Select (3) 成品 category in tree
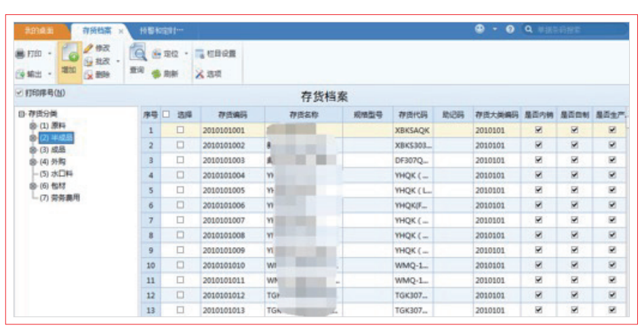 pos(54,149)
